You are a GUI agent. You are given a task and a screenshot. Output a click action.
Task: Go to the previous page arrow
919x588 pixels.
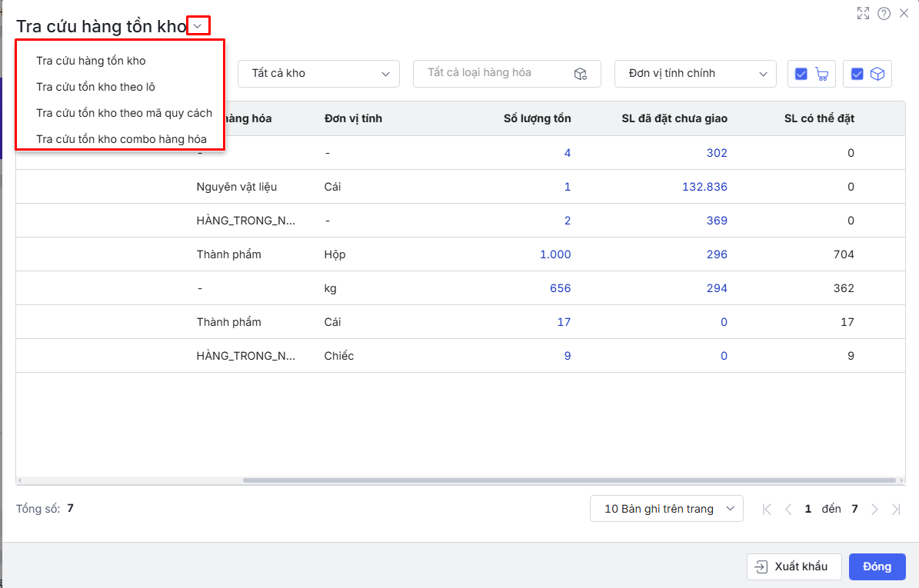pos(788,509)
